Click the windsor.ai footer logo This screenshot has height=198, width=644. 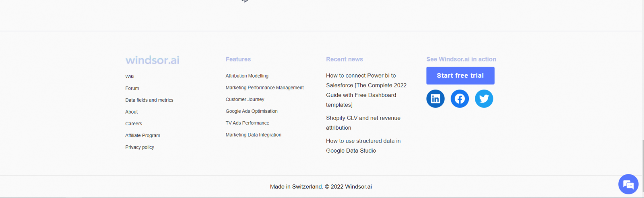(152, 60)
